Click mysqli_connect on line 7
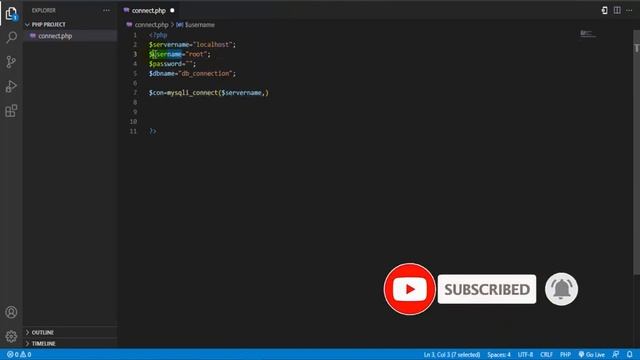Image resolution: width=640 pixels, height=360 pixels. coord(192,93)
